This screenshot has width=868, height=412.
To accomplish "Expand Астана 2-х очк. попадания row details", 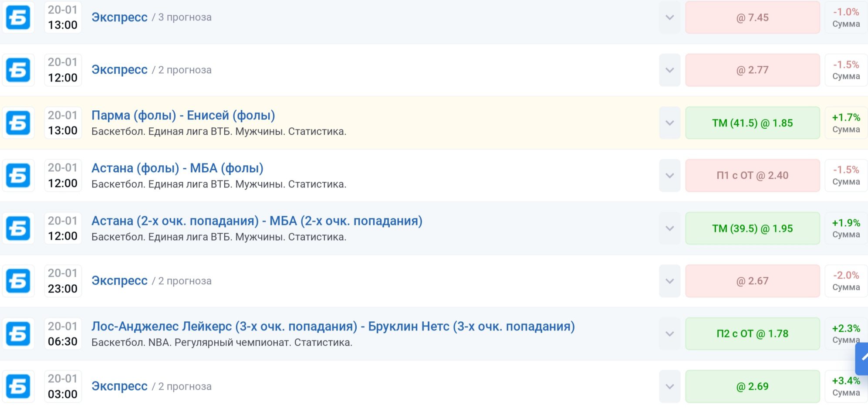I will (670, 228).
